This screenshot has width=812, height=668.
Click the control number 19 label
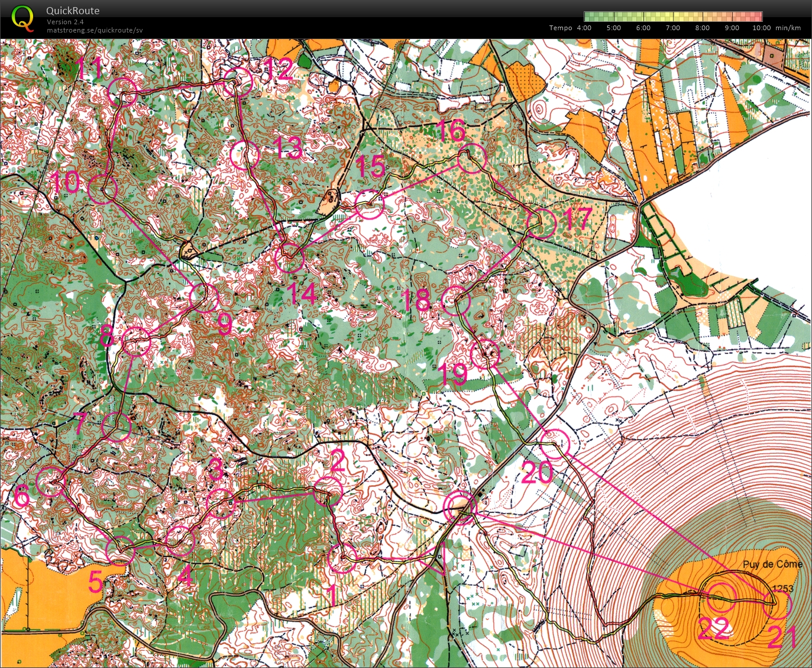coord(454,375)
